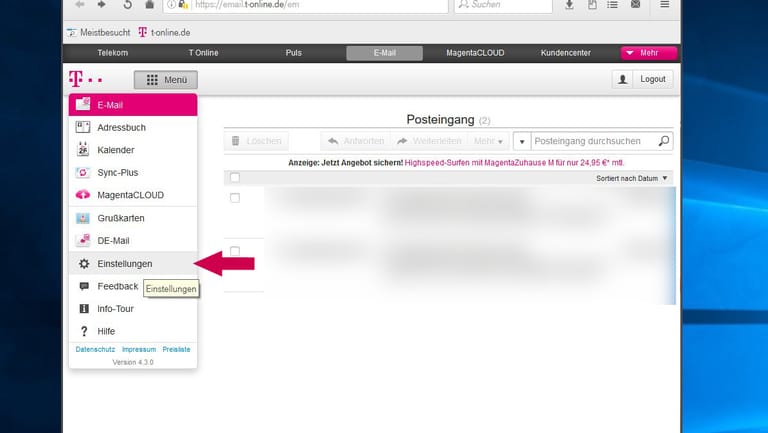Screen dimensions: 768x433
Task: Click the browser home icon
Action: (x=149, y=4)
